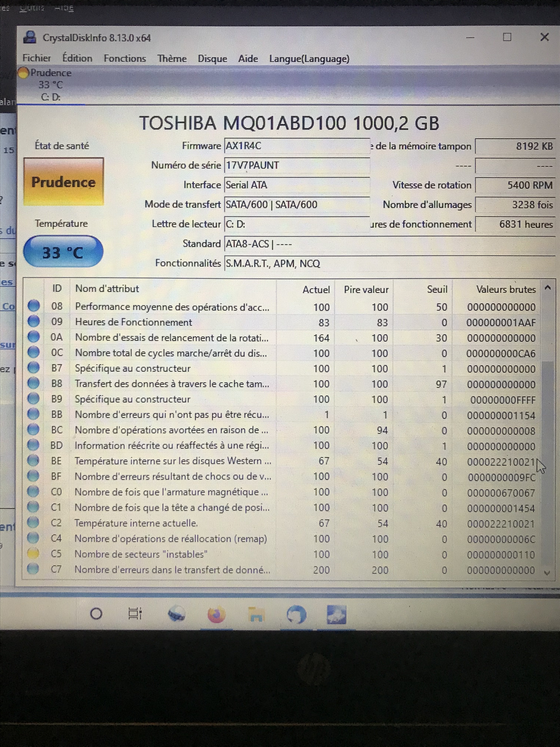560x747 pixels.
Task: Open Firefox from the taskbar
Action: (x=216, y=614)
